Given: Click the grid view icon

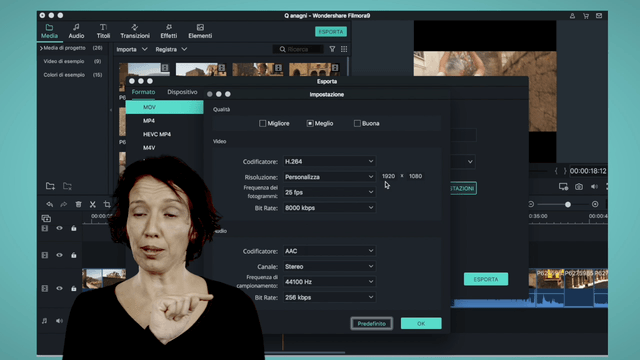Looking at the screenshot, I should point(344,49).
